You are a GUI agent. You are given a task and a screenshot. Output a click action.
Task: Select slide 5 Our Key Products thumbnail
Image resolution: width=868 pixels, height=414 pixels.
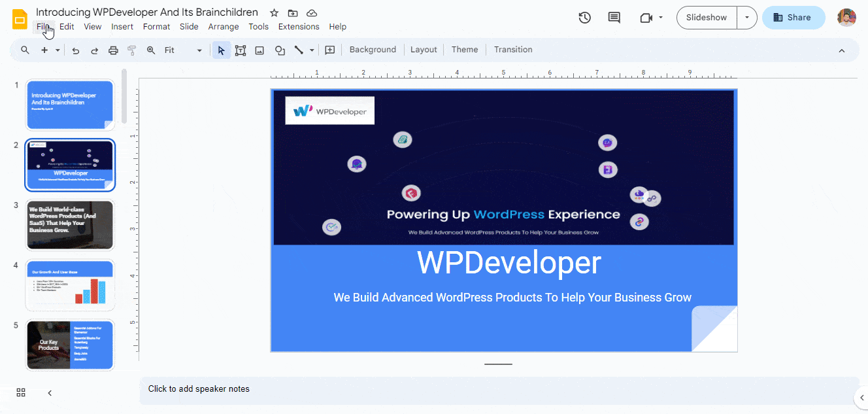click(x=70, y=345)
